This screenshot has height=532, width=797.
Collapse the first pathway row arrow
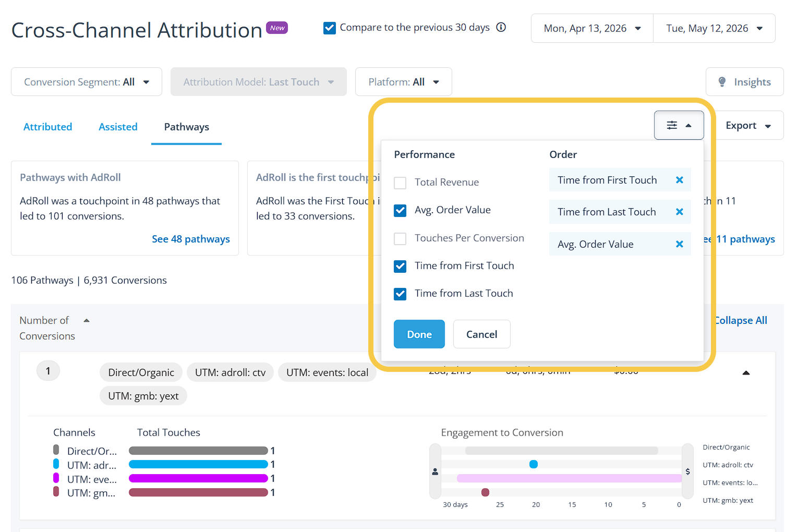coord(746,373)
